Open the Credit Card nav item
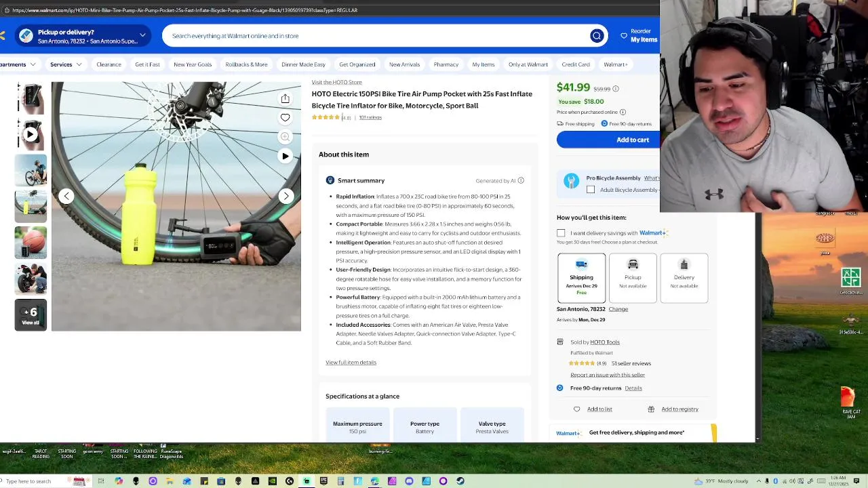868x488 pixels. click(575, 64)
